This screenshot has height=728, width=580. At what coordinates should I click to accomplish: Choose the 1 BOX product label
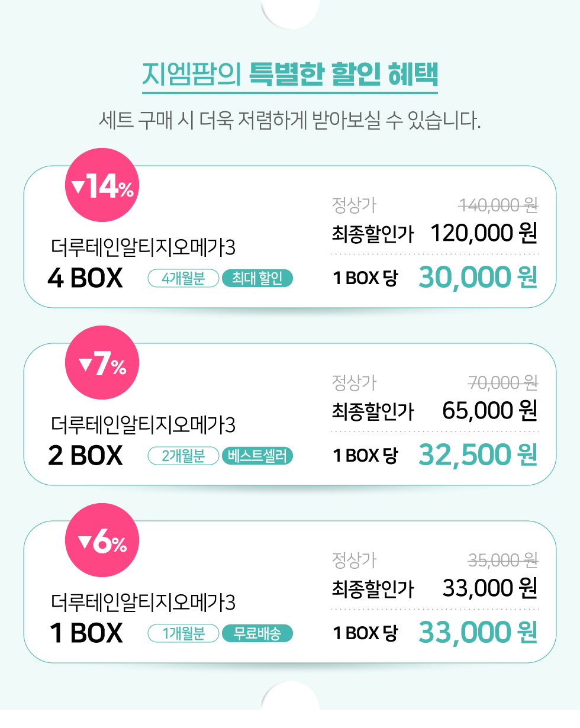[x=86, y=633]
